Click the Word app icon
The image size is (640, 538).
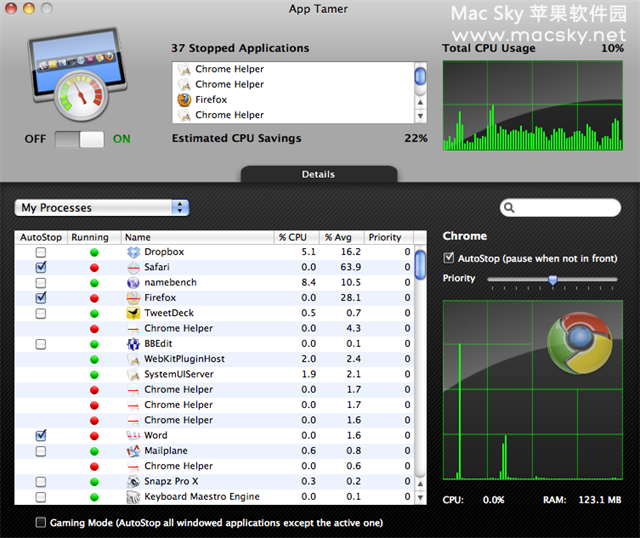coord(133,436)
